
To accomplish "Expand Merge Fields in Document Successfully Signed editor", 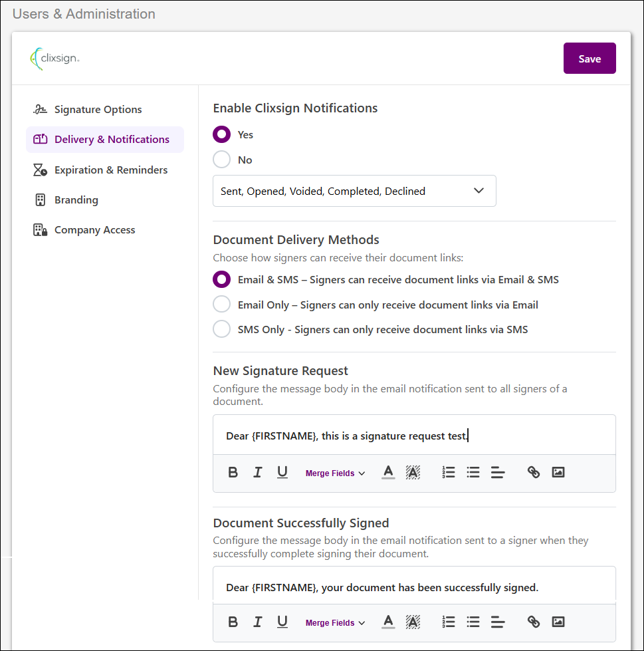I will pyautogui.click(x=335, y=623).
